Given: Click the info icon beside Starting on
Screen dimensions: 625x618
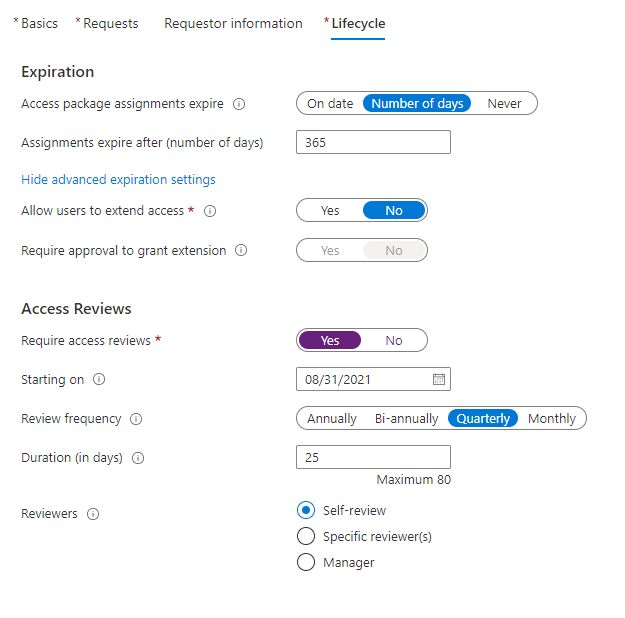Looking at the screenshot, I should pyautogui.click(x=99, y=380).
